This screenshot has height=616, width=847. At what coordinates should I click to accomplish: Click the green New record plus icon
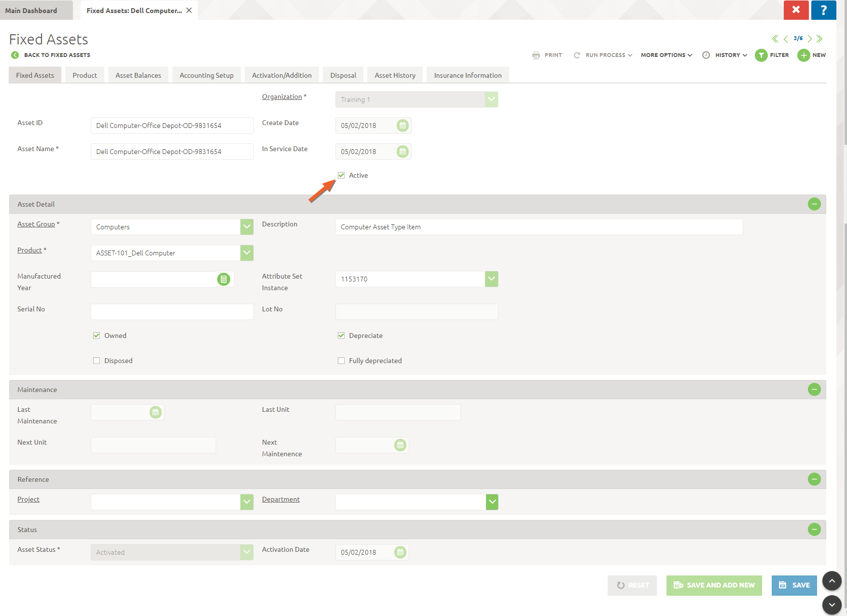click(x=804, y=56)
